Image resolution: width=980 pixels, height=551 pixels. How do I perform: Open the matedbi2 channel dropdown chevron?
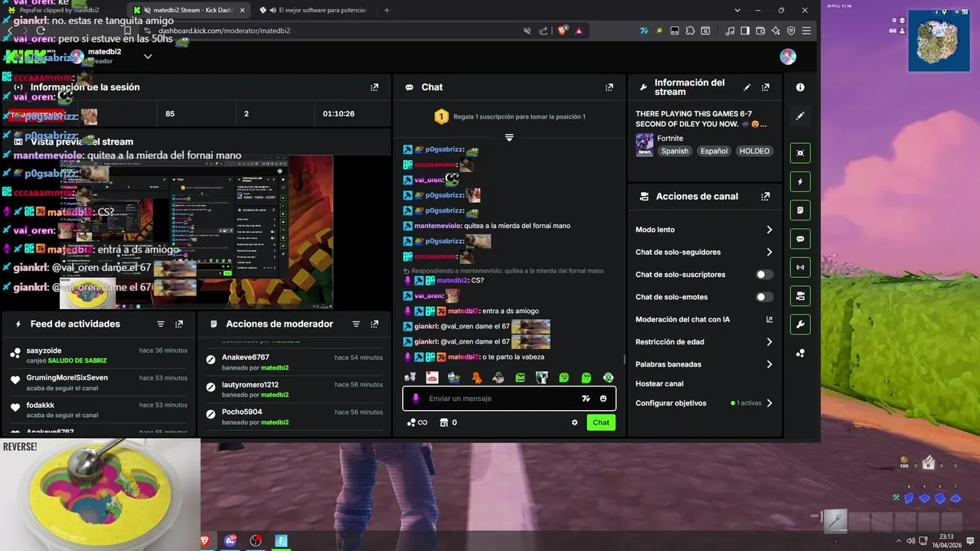[x=148, y=57]
